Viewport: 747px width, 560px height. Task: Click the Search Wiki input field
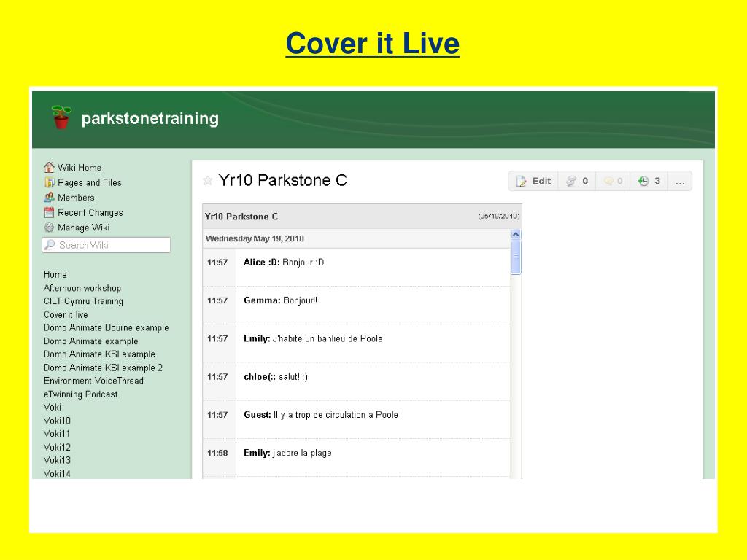(x=107, y=245)
